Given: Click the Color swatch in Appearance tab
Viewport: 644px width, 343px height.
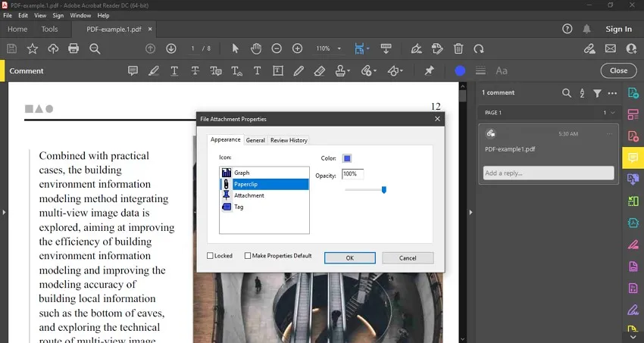Looking at the screenshot, I should pyautogui.click(x=347, y=158).
